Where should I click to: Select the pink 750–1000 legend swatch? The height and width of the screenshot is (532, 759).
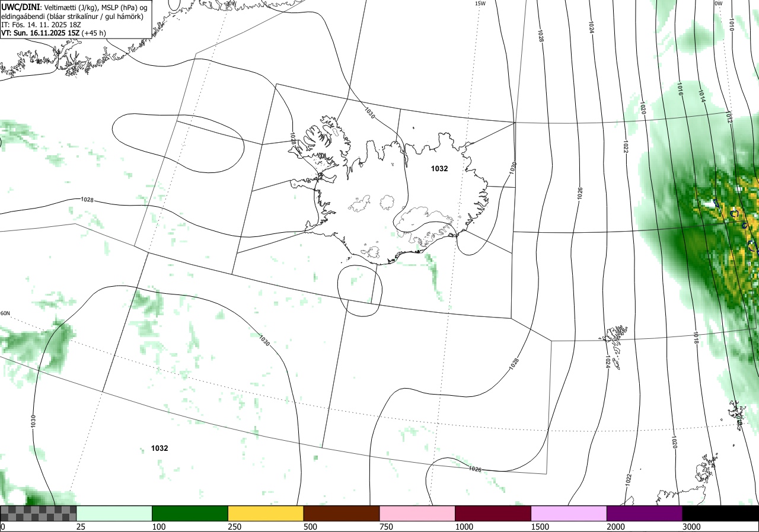tap(417, 513)
